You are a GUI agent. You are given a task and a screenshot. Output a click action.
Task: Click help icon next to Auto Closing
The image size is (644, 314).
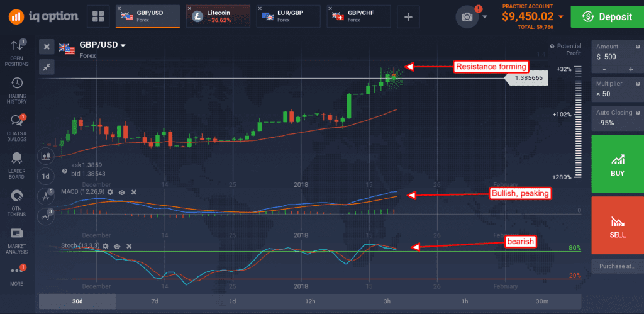click(638, 112)
